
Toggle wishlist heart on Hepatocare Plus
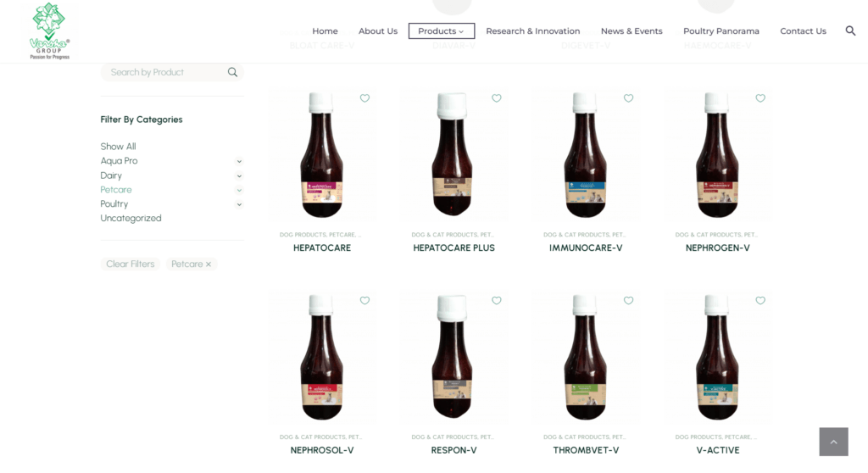point(497,98)
